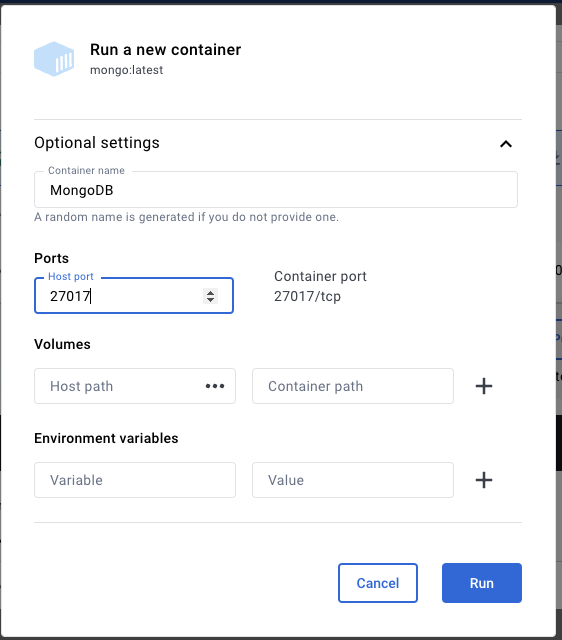Add environment variable with the plus icon
Image resolution: width=562 pixels, height=640 pixels.
pos(484,480)
